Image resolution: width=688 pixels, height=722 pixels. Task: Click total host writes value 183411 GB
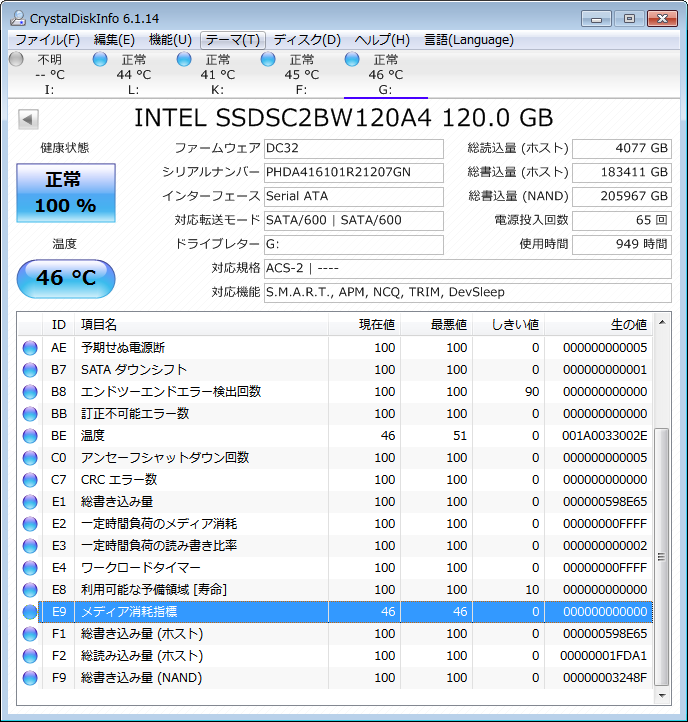pos(622,173)
